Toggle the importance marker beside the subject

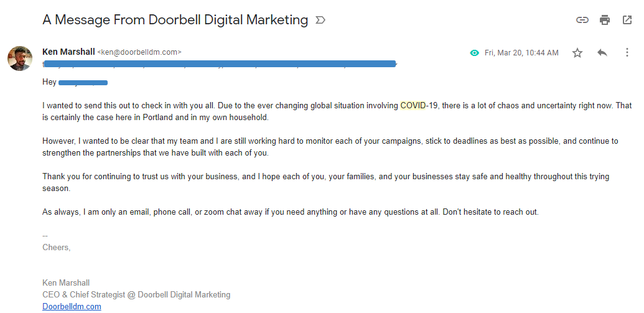(320, 20)
